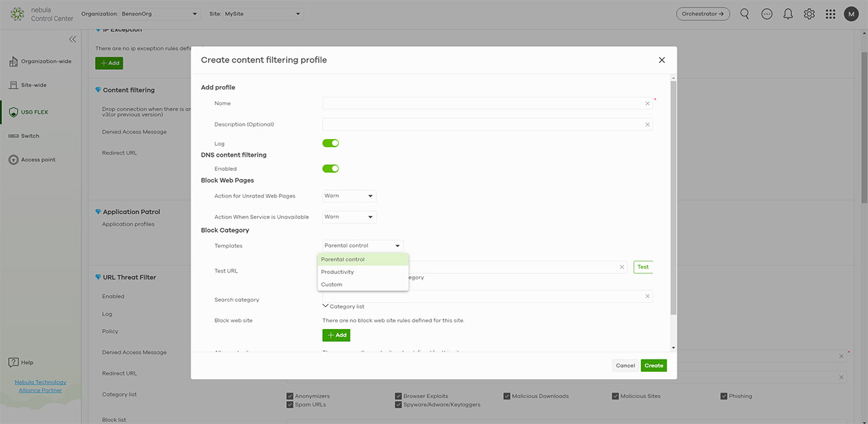The image size is (868, 424).
Task: Click 'There are no block web site rules' text
Action: coord(393,320)
